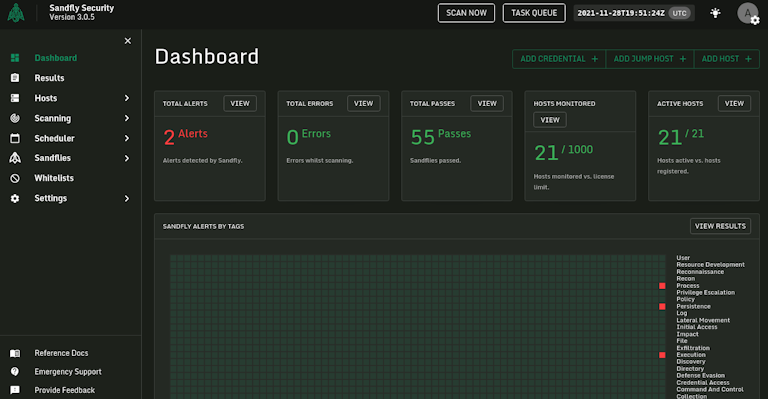
Task: Click the '21 / 1000' hosts monitored value
Action: pos(563,152)
